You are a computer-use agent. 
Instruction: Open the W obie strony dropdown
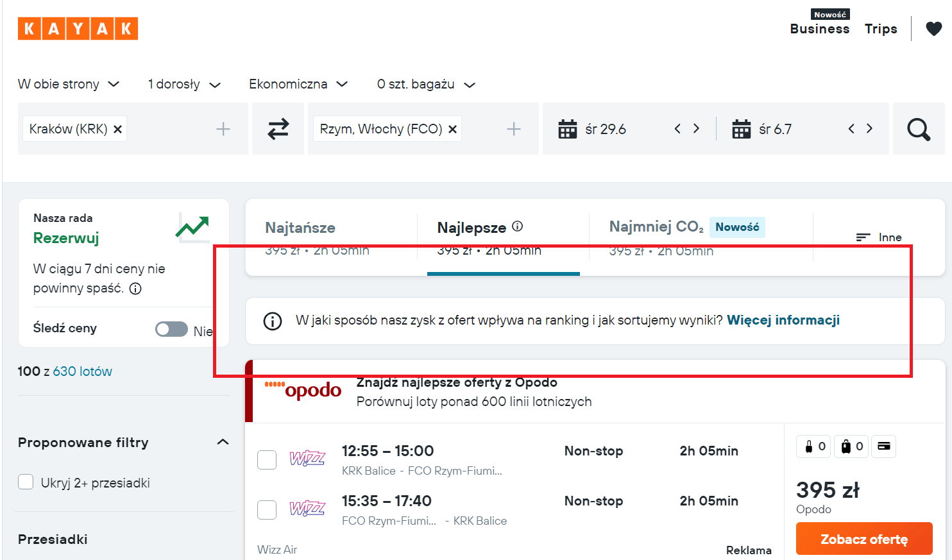(69, 84)
